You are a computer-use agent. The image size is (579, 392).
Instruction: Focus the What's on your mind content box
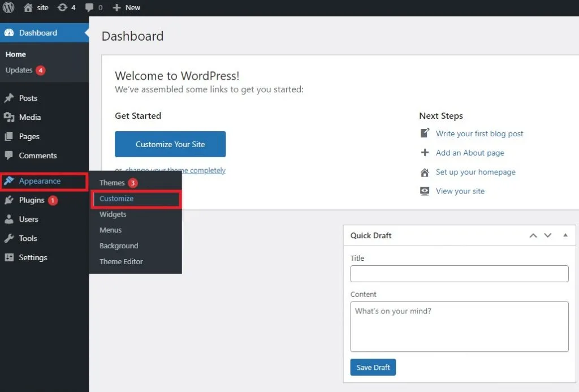coord(459,326)
